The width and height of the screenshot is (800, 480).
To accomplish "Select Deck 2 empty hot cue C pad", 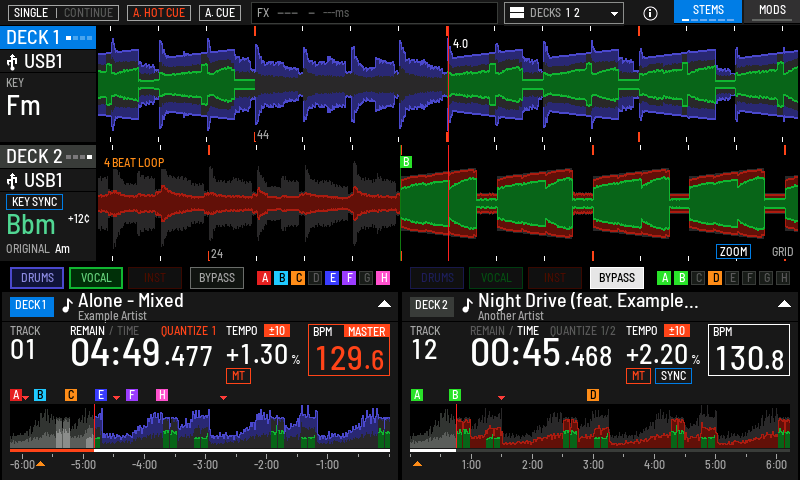I will 698,278.
